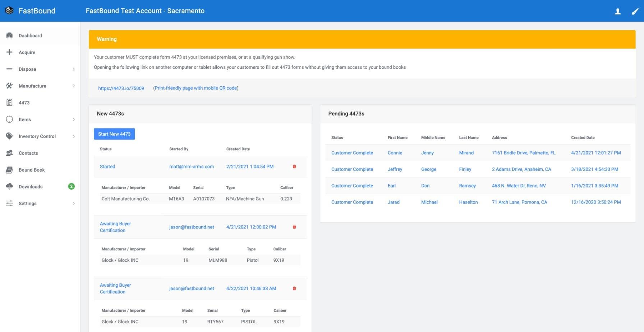Screen dimensions: 644x332
Task: Click the FastBound logo icon
Action: (10, 11)
